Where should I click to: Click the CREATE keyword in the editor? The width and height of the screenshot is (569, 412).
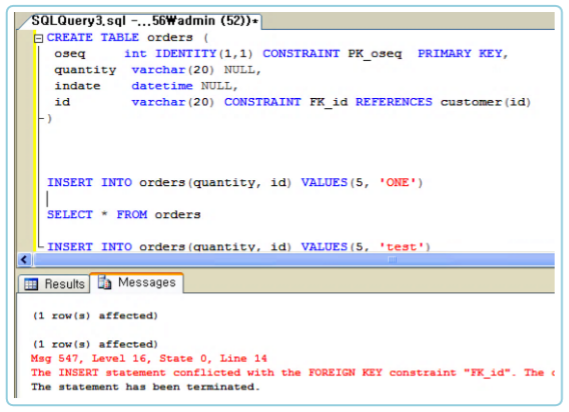(70, 37)
